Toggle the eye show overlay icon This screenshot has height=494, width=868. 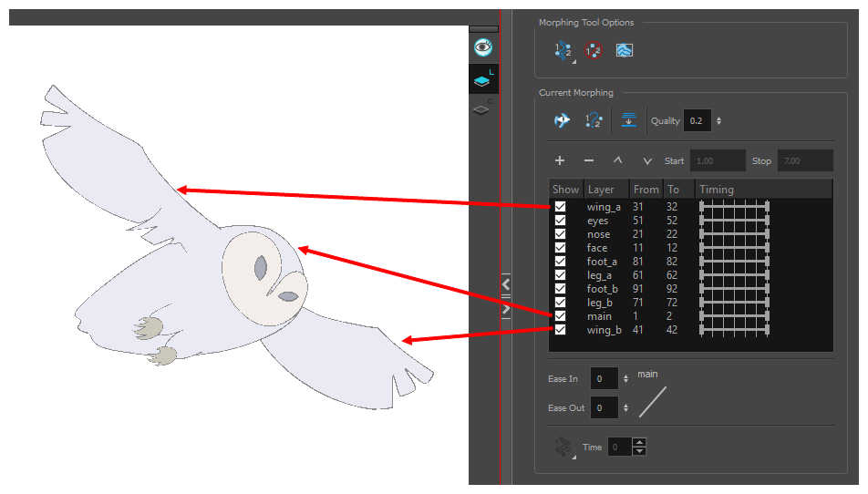[x=483, y=47]
